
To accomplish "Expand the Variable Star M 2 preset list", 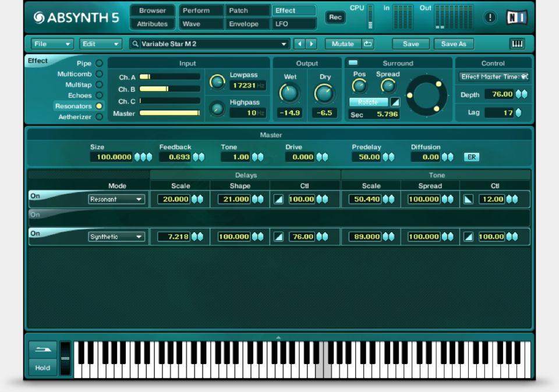I will pyautogui.click(x=284, y=44).
